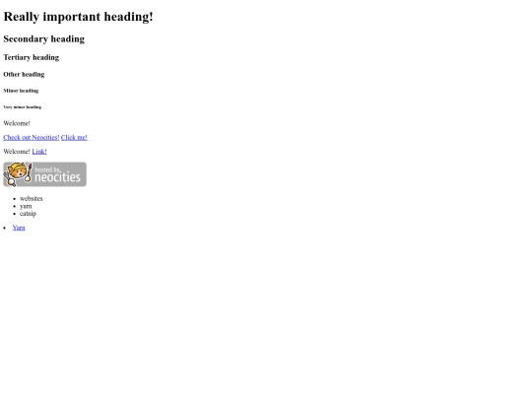This screenshot has height=399, width=532.
Task: Click the bullet point before the Yarn link
Action: tap(4, 228)
